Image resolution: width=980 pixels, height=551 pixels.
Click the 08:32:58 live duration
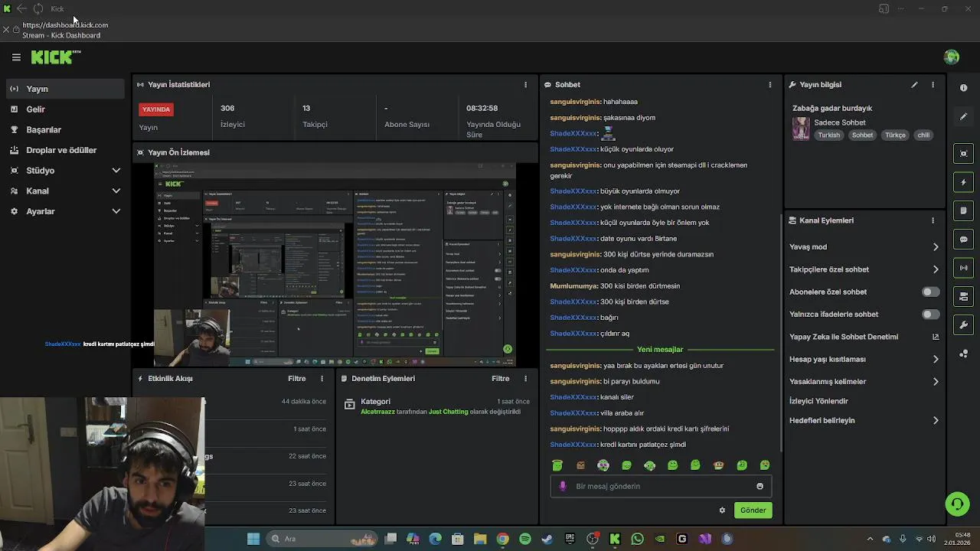(x=482, y=109)
